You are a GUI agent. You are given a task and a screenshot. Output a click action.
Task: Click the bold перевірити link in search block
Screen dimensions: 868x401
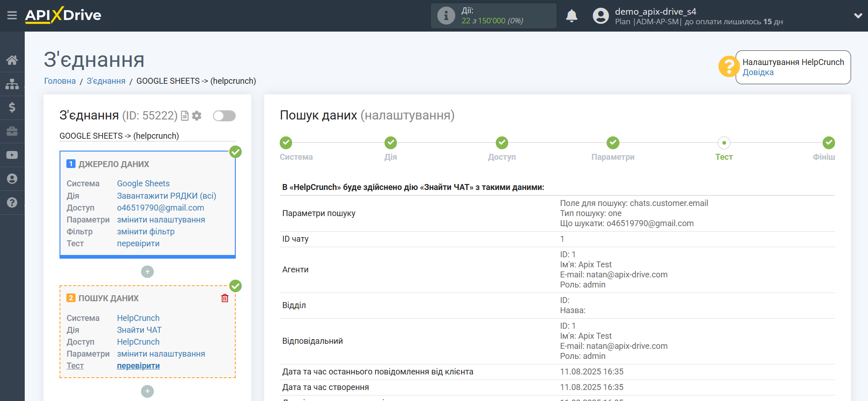(138, 366)
